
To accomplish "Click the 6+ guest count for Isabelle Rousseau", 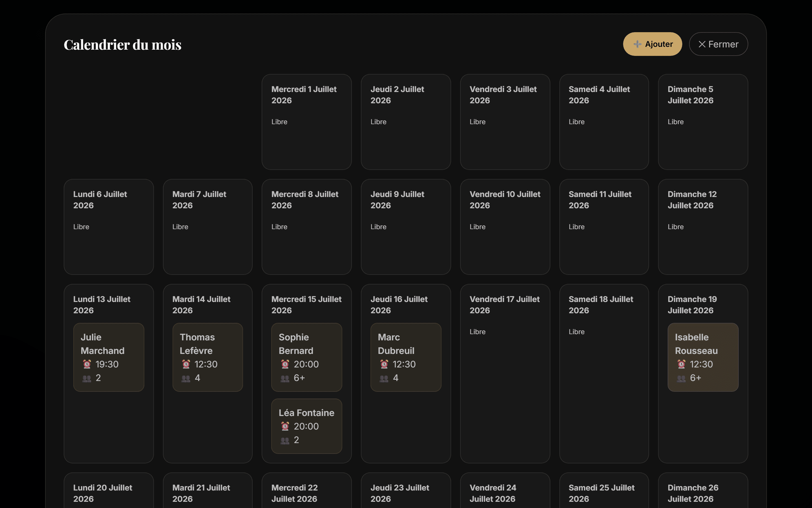I will click(696, 378).
